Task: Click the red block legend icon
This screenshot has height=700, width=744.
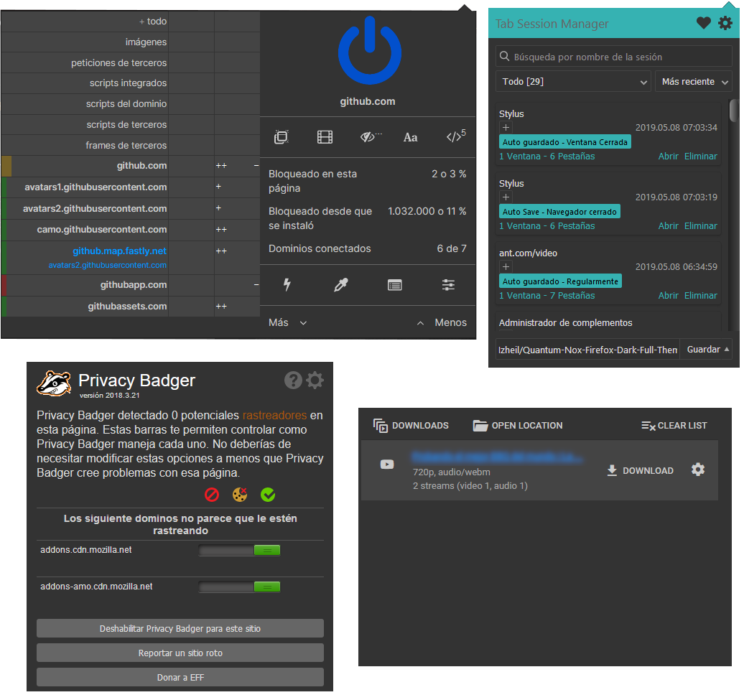Action: click(212, 495)
